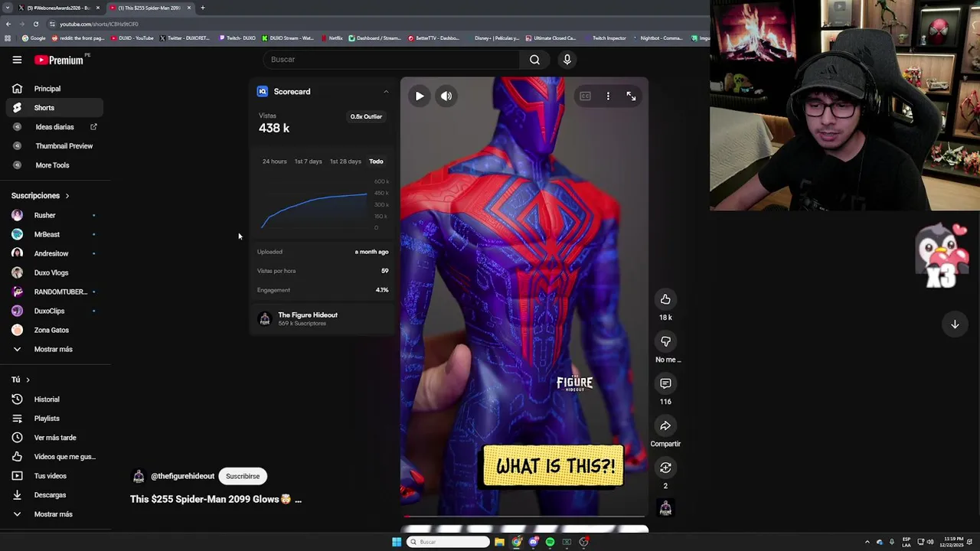Toggle closed captions on the short
This screenshot has height=551, width=980.
(x=585, y=96)
